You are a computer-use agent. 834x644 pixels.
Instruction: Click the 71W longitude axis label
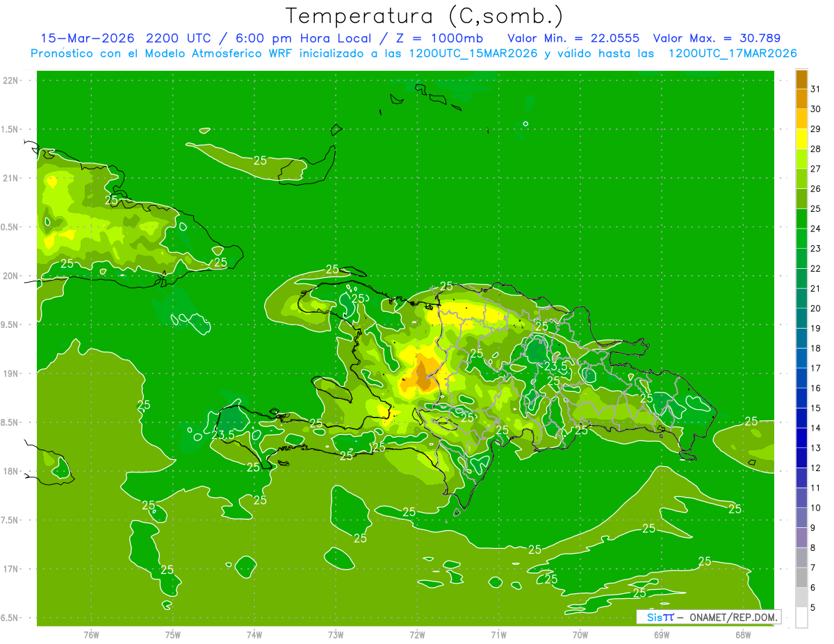coord(498,634)
